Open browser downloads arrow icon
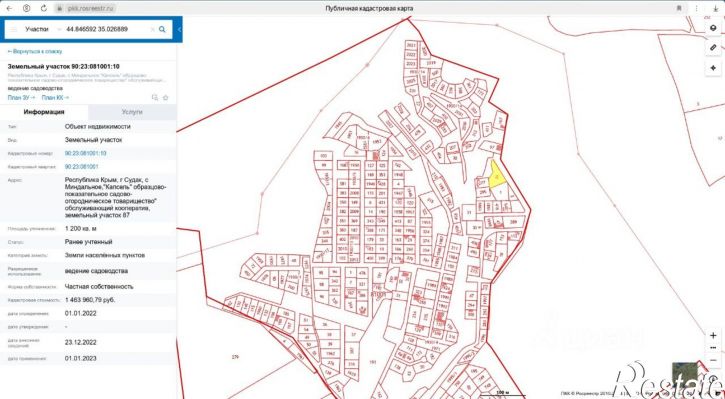This screenshot has width=725, height=399. pyautogui.click(x=715, y=8)
